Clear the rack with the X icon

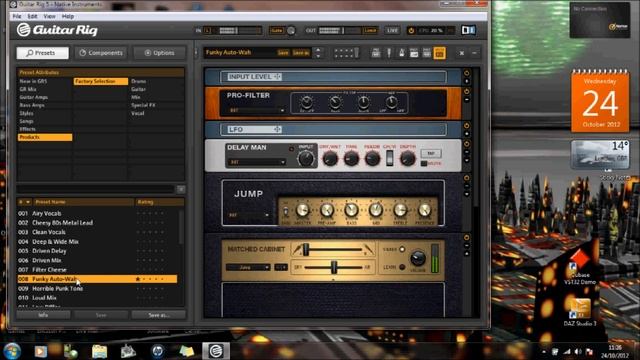tap(462, 53)
